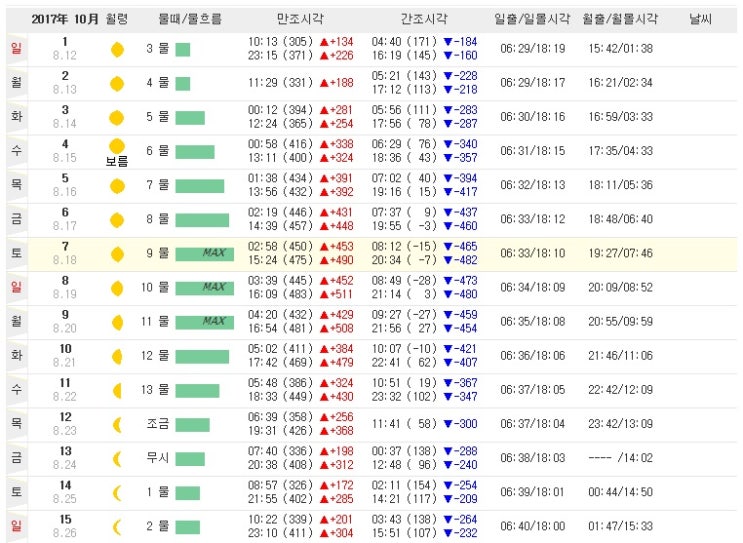Click low tide time 08:49 (-28)
Image resolution: width=743 pixels, height=543 pixels.
coord(404,281)
